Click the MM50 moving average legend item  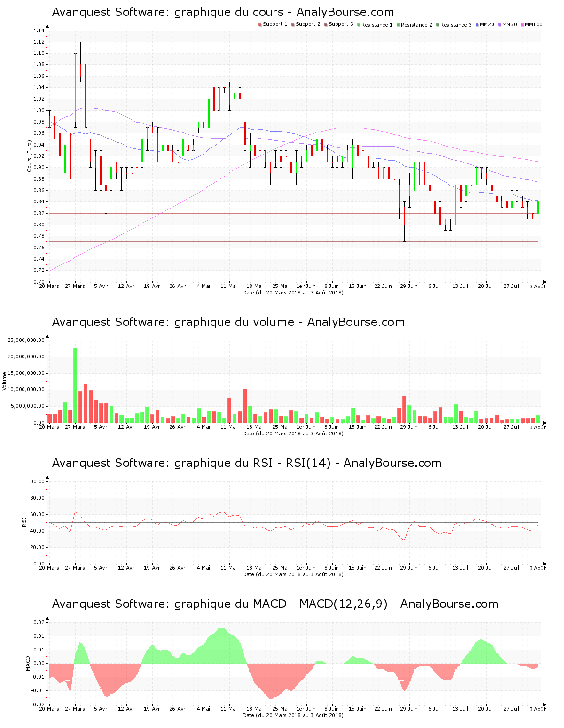coord(508,24)
